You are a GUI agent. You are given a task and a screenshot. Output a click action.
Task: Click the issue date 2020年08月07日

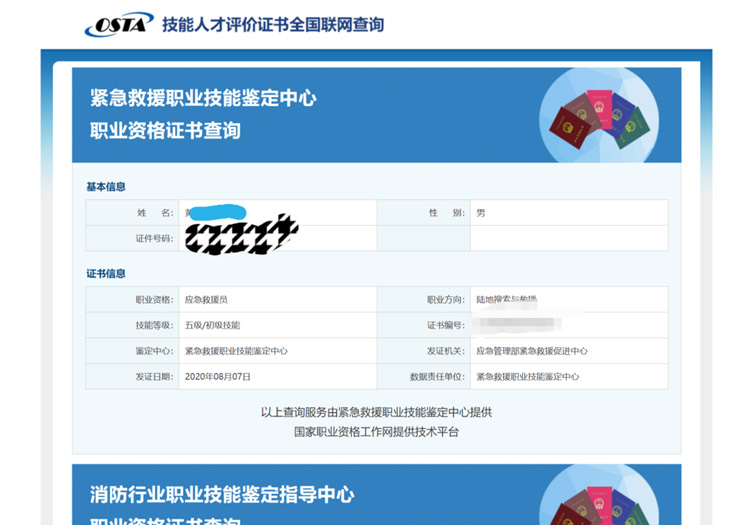218,377
